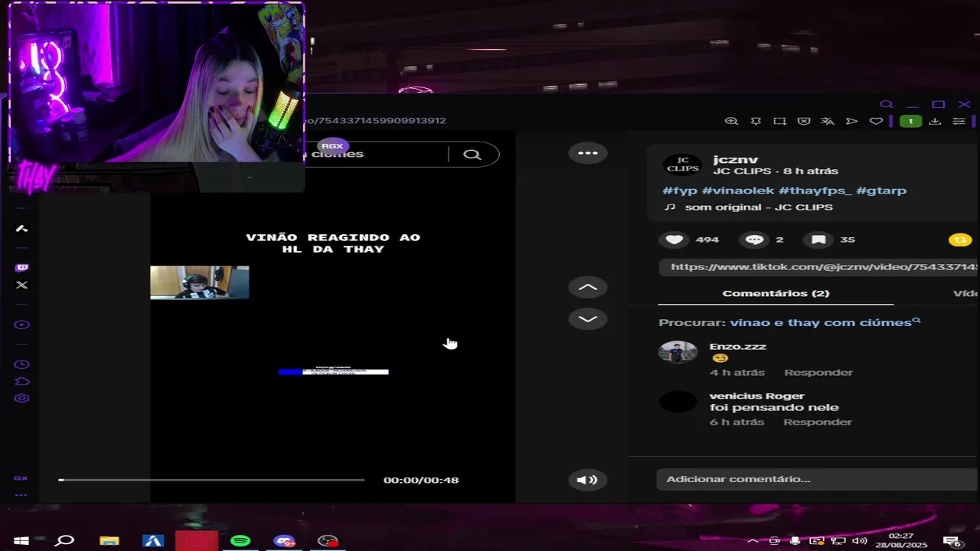Open the easy setup sliders icon
The image size is (980, 551).
tap(959, 121)
